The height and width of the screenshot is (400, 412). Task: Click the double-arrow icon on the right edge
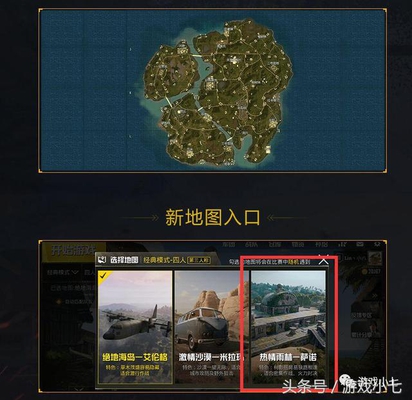(376, 295)
